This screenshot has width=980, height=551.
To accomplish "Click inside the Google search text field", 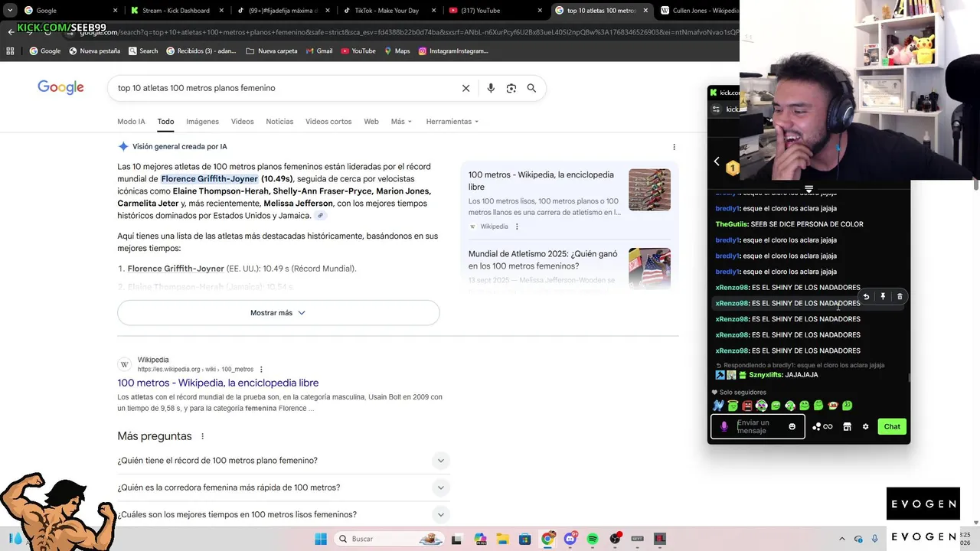I will [283, 88].
